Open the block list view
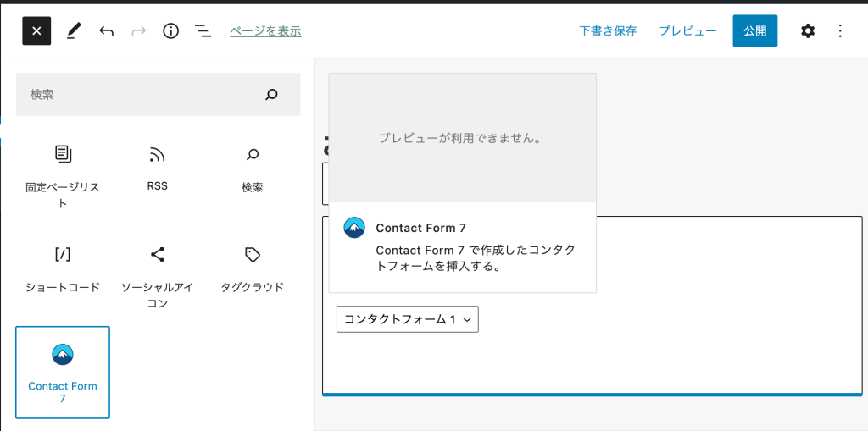Screen dimensions: 868x431 pyautogui.click(x=203, y=31)
